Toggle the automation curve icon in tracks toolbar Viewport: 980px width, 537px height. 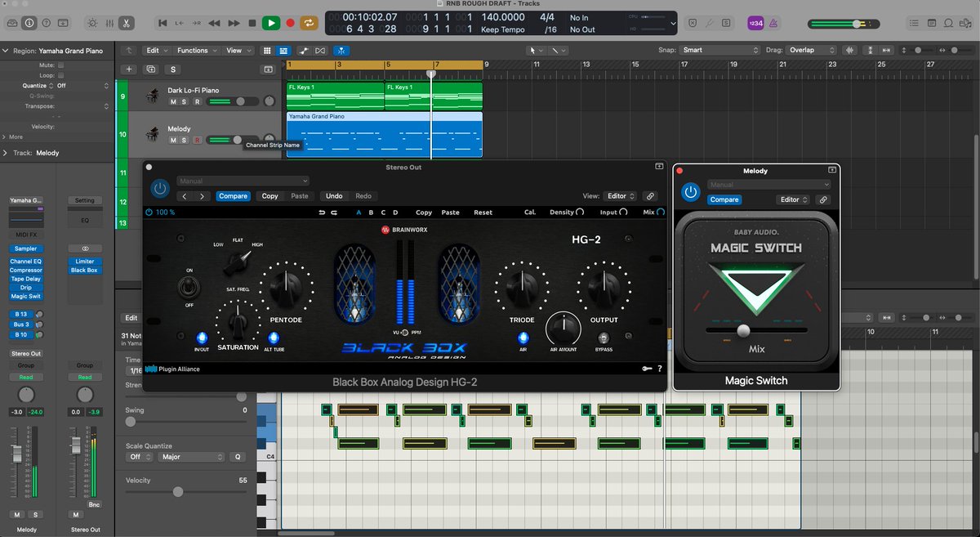click(x=304, y=51)
